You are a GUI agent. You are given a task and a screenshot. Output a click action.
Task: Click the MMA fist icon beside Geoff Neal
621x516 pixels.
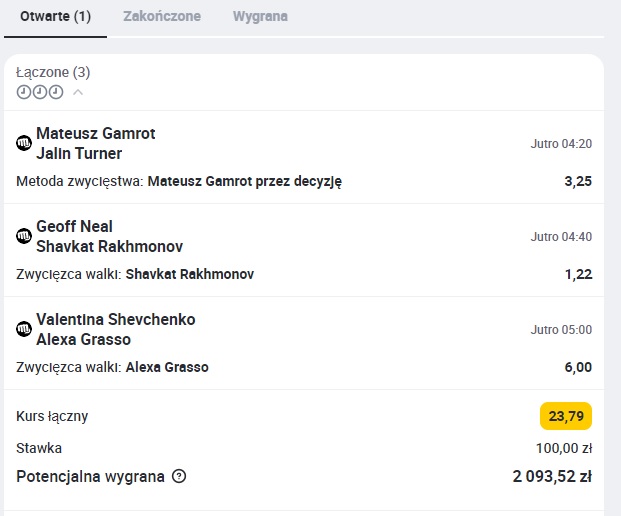24,236
